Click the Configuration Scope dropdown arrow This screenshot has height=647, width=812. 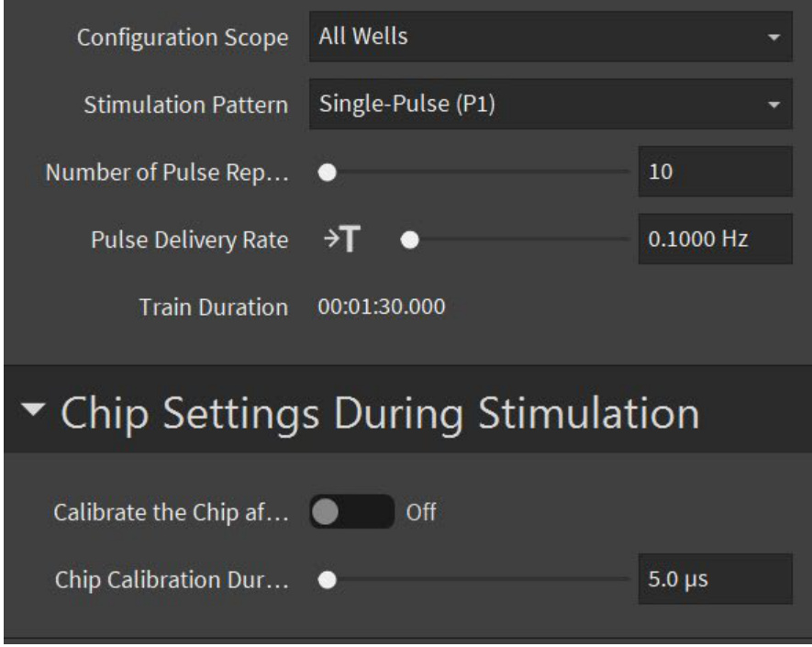[773, 39]
